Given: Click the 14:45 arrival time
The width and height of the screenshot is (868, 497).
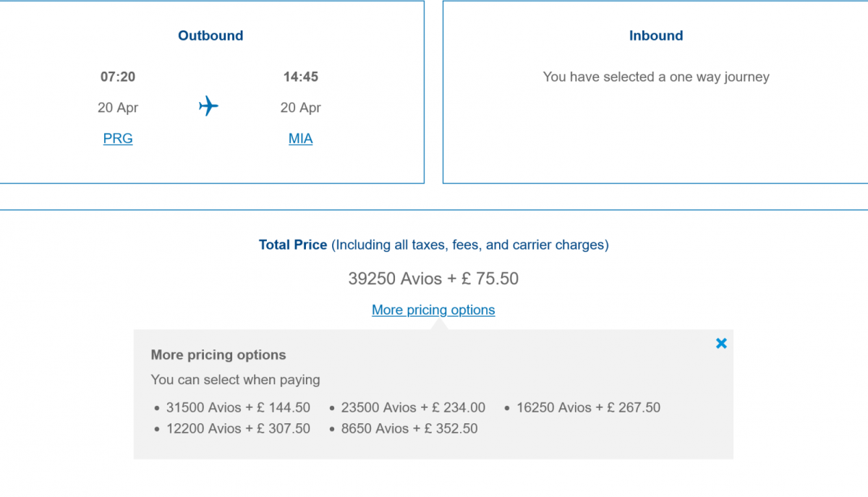Looking at the screenshot, I should point(300,77).
